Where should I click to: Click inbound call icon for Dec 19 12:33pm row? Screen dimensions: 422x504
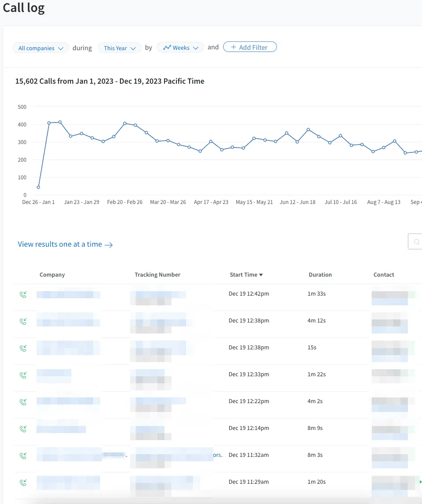pos(23,375)
